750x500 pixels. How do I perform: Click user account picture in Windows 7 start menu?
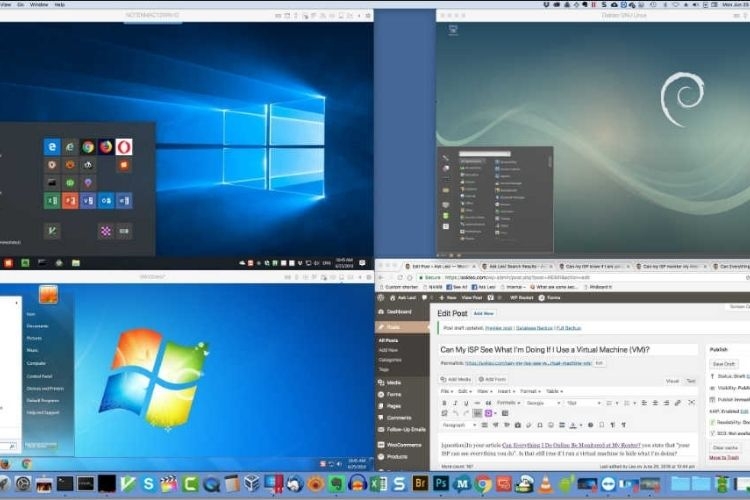click(48, 294)
